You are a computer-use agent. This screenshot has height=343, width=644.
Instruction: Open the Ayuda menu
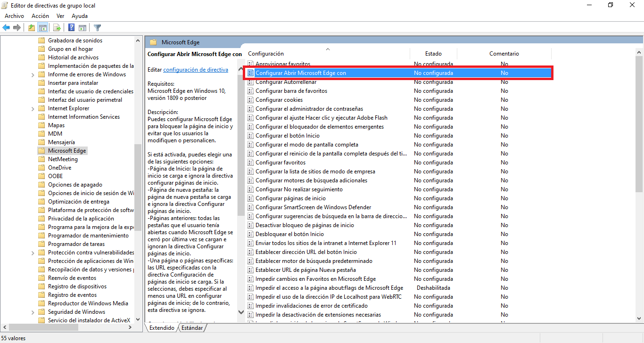(x=80, y=16)
